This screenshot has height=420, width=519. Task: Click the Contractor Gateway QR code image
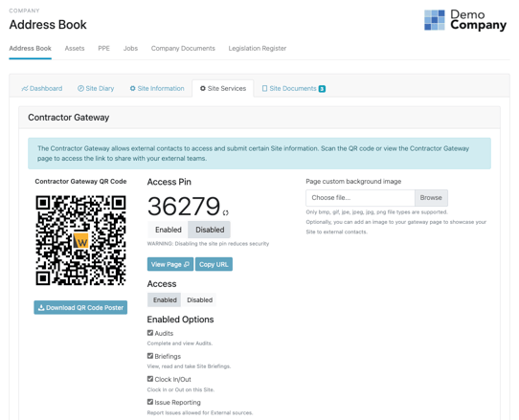pyautogui.click(x=80, y=240)
